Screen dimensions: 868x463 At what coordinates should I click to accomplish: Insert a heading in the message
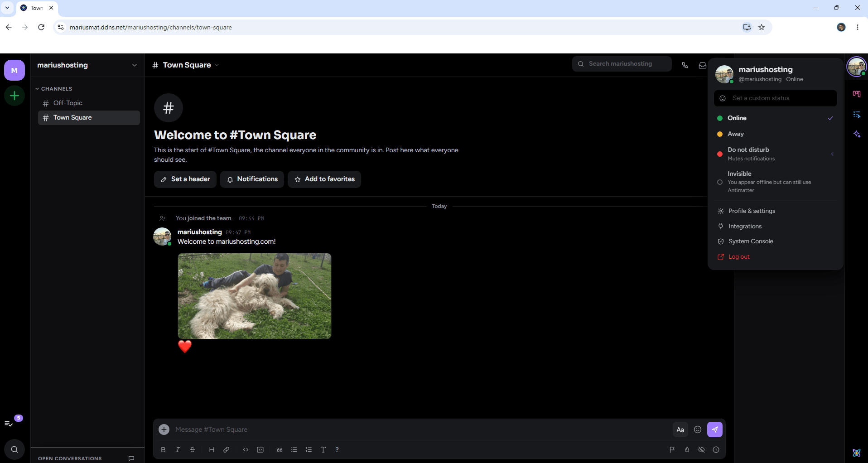212,450
